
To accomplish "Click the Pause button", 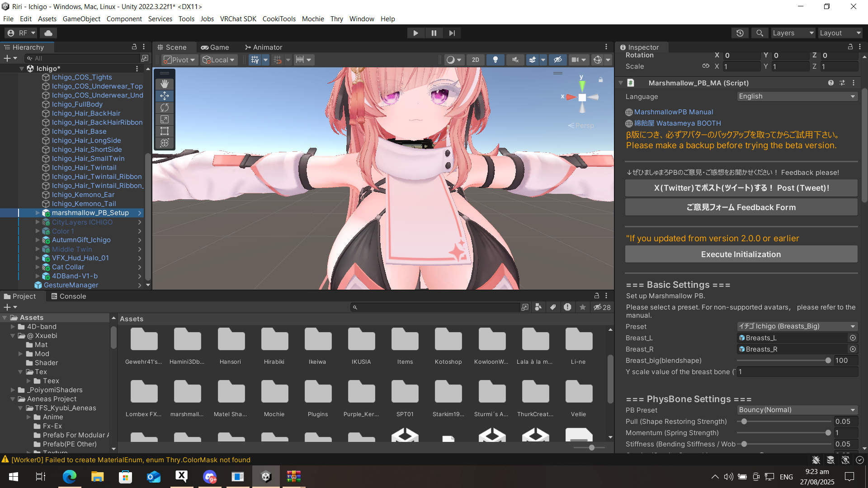I will click(434, 33).
